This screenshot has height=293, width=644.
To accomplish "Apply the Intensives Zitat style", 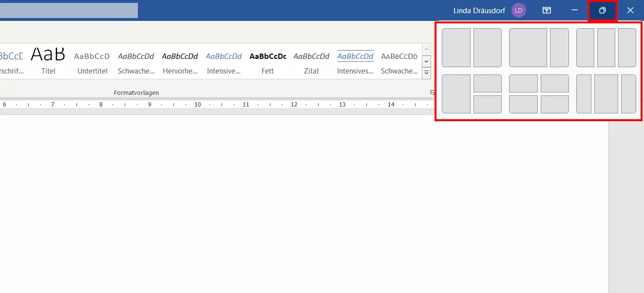I will click(355, 61).
